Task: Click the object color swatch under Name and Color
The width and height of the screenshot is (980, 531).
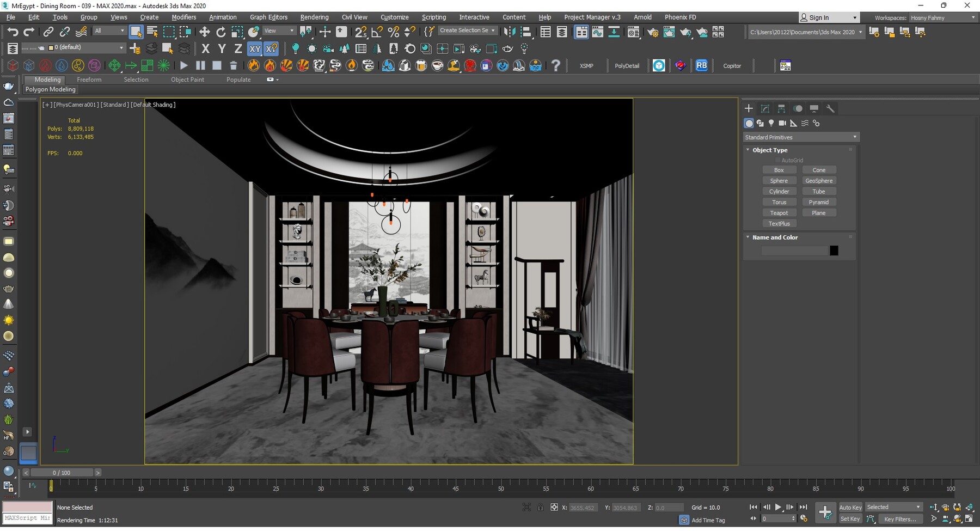Action: click(835, 250)
